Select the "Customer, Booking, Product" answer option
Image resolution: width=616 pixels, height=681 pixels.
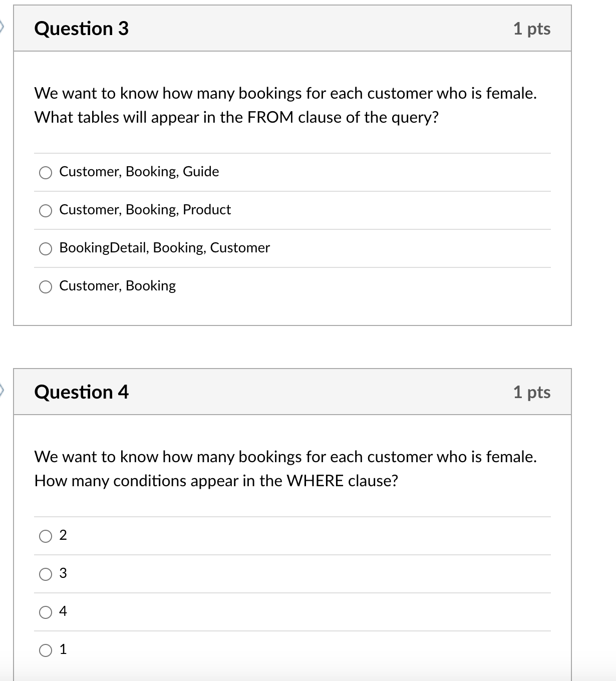pos(46,211)
